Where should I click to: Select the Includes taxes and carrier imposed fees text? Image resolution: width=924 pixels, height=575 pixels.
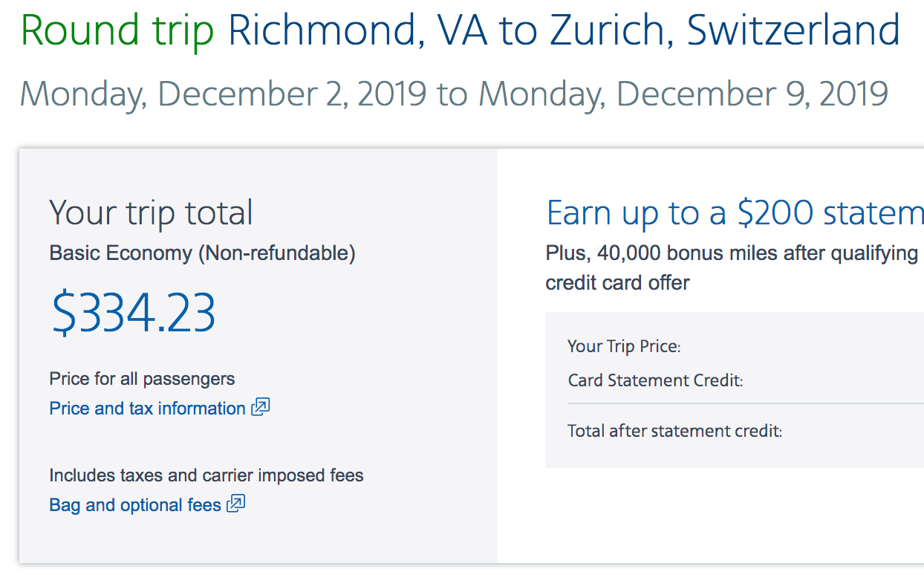(x=206, y=475)
